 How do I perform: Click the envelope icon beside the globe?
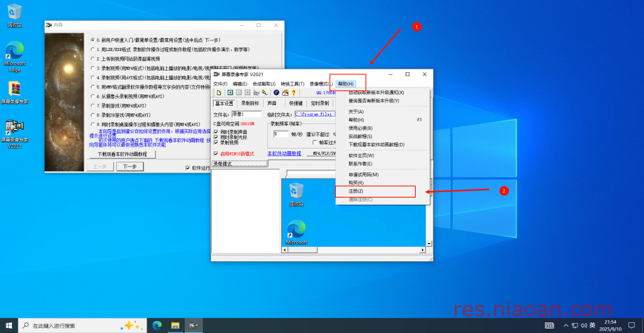click(285, 93)
